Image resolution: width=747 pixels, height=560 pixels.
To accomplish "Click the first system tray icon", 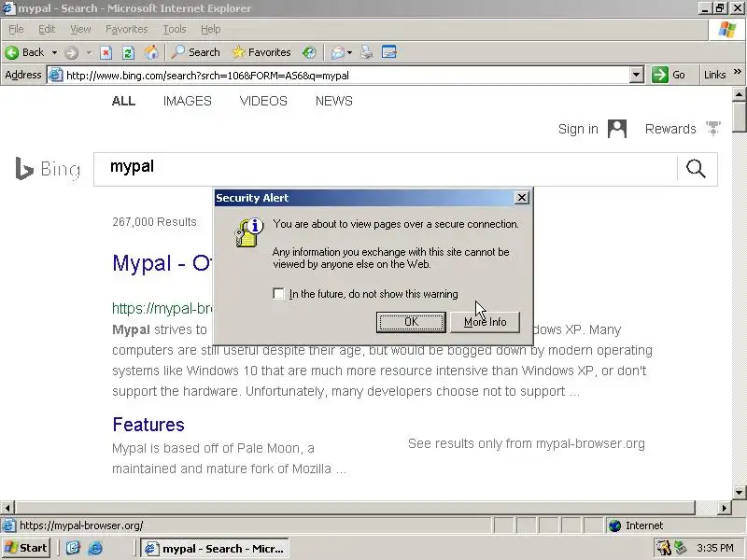I will pos(663,548).
